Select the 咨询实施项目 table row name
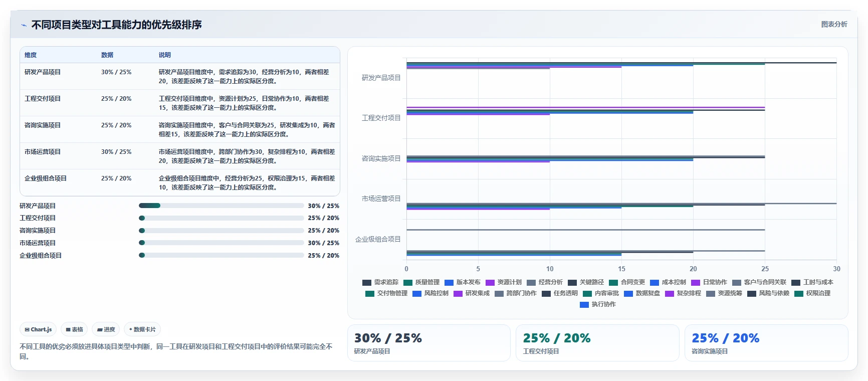Image resolution: width=868 pixels, height=381 pixels. tap(43, 125)
